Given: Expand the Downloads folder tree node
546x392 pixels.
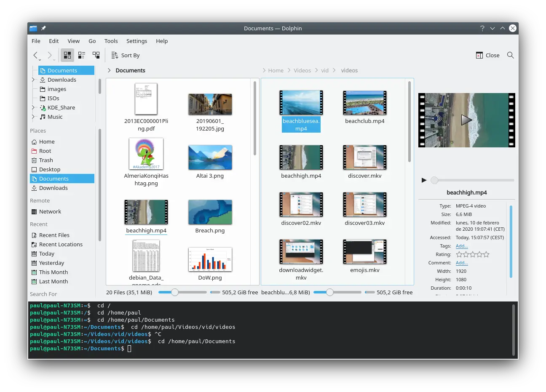Looking at the screenshot, I should click(33, 80).
